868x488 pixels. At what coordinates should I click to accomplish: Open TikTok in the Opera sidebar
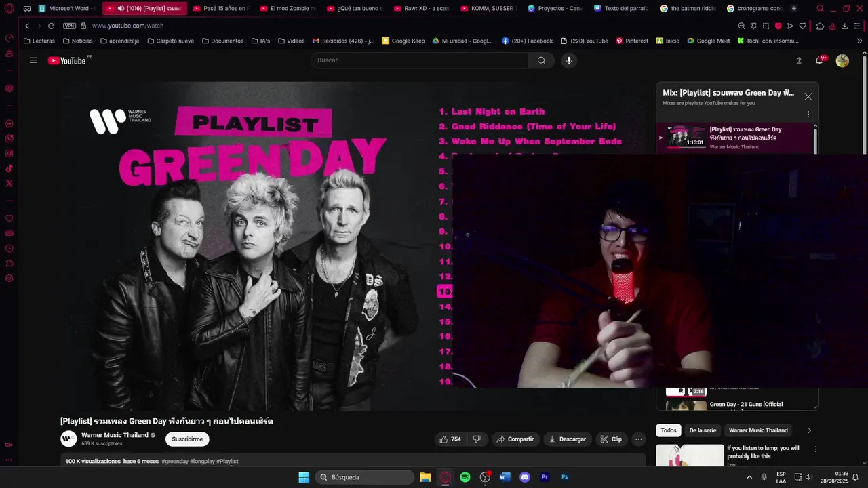pos(9,169)
